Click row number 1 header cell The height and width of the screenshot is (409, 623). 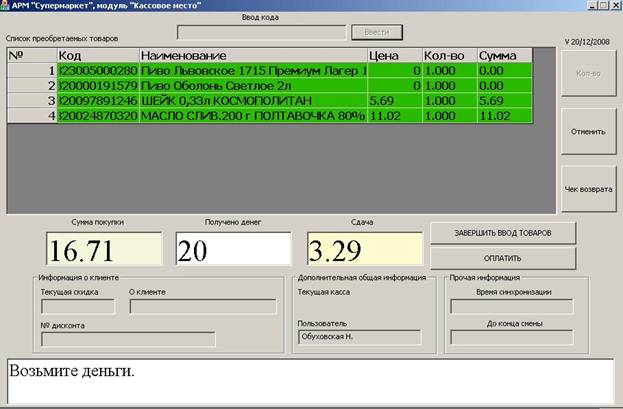tap(32, 71)
